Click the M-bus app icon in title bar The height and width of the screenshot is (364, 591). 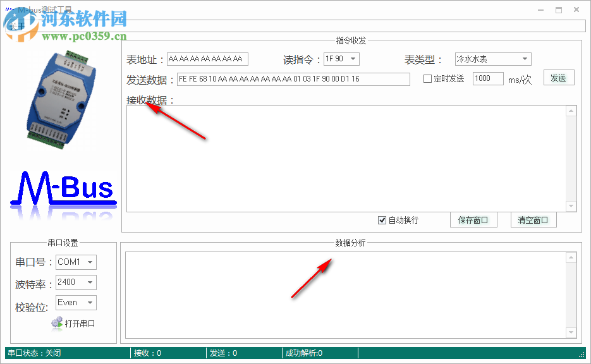[9, 9]
